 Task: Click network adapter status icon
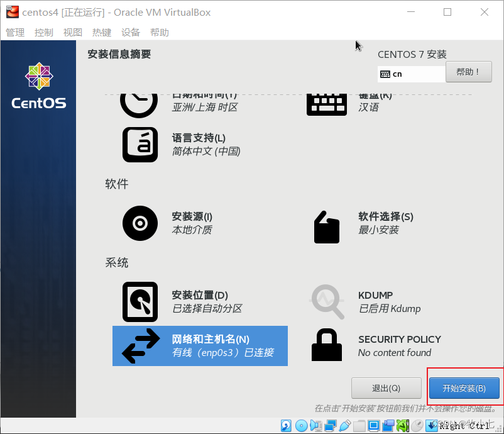click(331, 426)
